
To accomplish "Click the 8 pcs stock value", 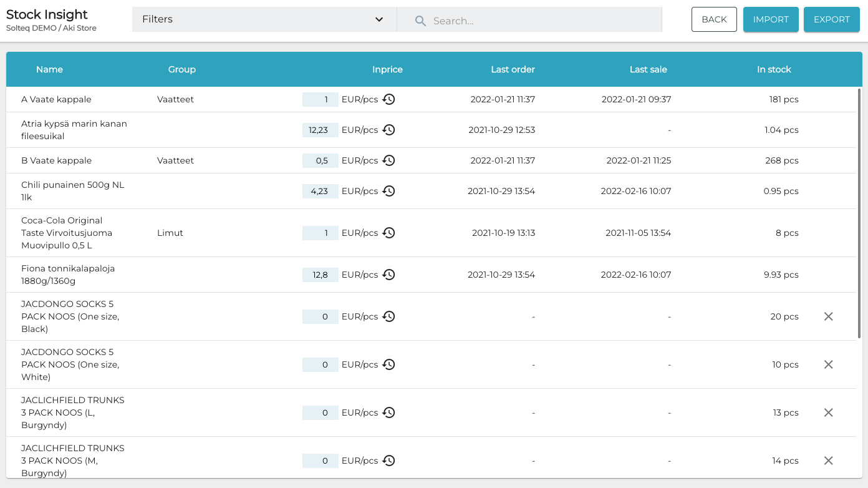I will (x=787, y=233).
